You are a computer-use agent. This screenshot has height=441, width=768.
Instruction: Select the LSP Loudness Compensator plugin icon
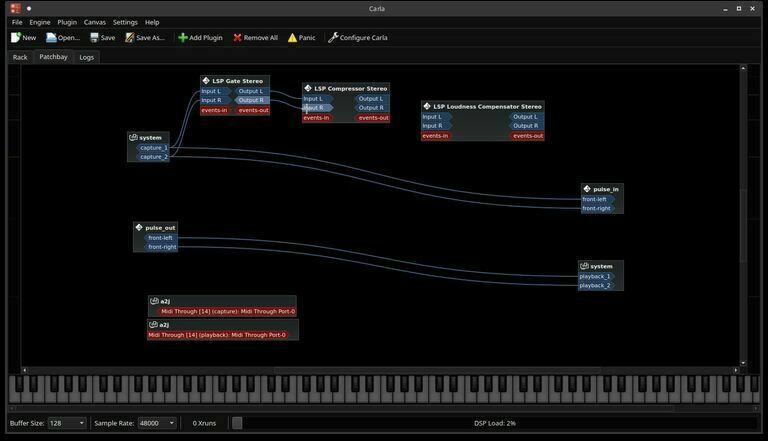point(427,106)
